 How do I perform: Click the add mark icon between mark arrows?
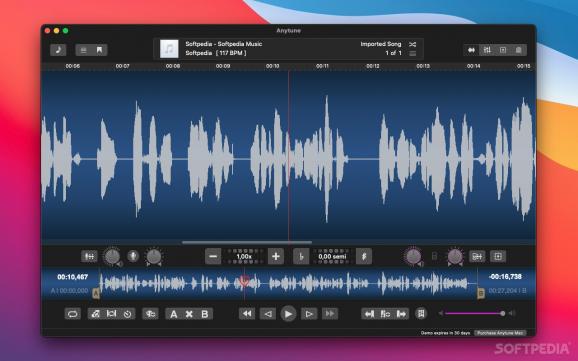[385, 314]
